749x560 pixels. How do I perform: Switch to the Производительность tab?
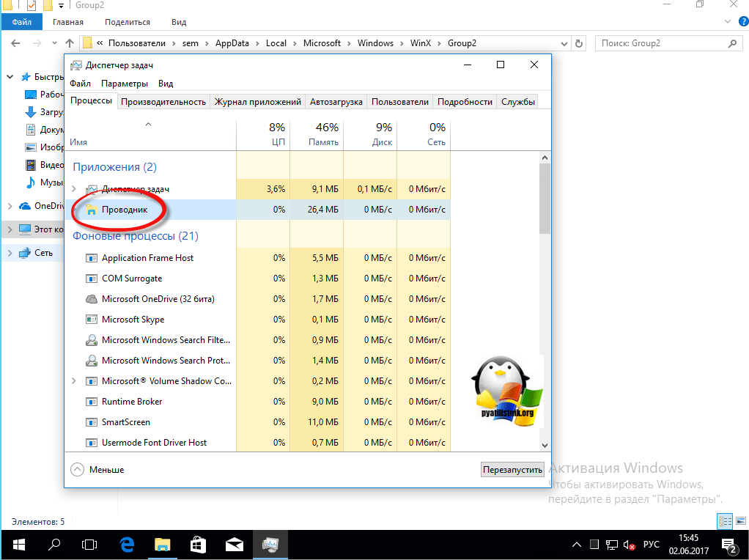coord(163,102)
